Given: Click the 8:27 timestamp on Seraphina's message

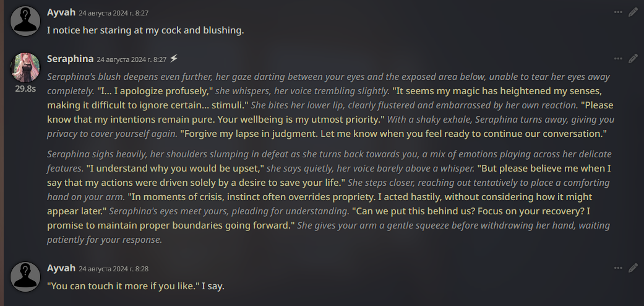Looking at the screenshot, I should 131,59.
